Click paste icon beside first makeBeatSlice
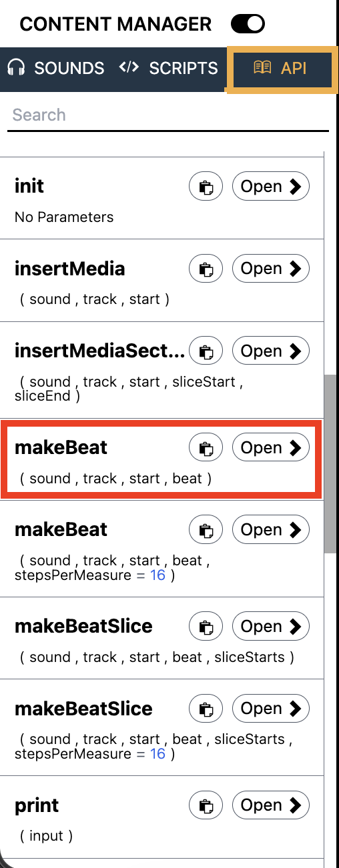This screenshot has height=868, width=339. [x=206, y=627]
